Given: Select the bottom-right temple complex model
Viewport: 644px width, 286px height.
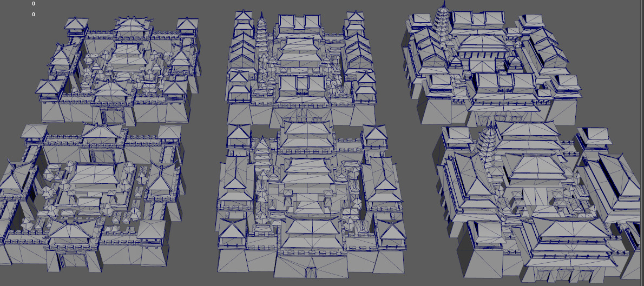Looking at the screenshot, I should pyautogui.click(x=538, y=201).
